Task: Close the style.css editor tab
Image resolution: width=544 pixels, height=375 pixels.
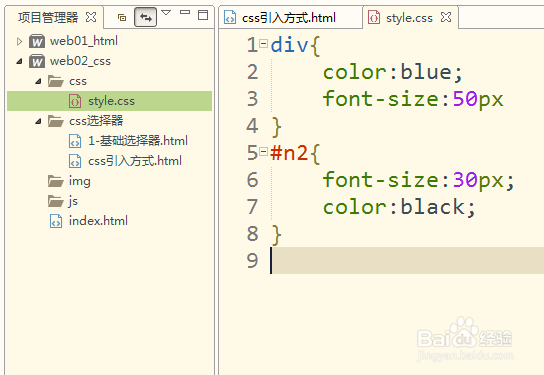Action: [446, 17]
